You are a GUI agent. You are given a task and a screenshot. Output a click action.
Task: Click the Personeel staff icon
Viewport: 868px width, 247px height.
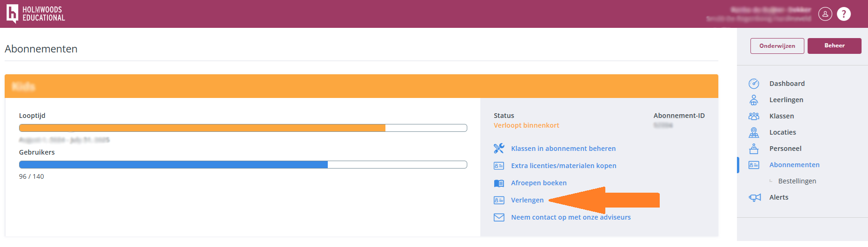click(x=754, y=149)
